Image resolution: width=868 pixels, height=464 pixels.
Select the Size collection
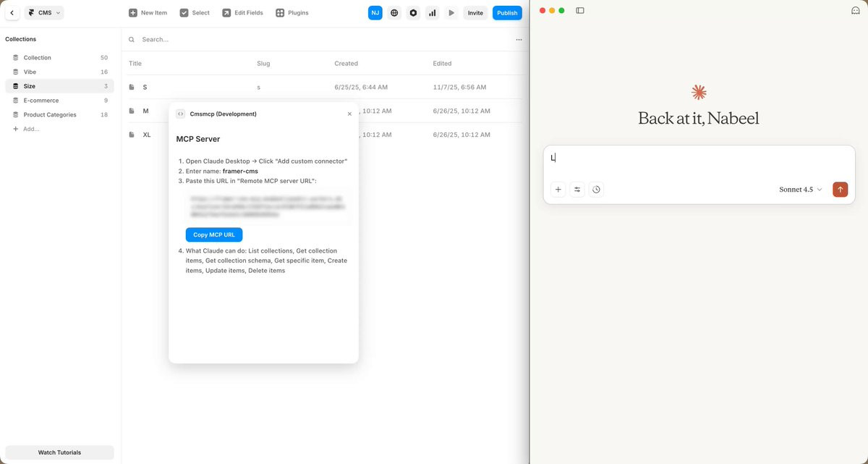(59, 86)
